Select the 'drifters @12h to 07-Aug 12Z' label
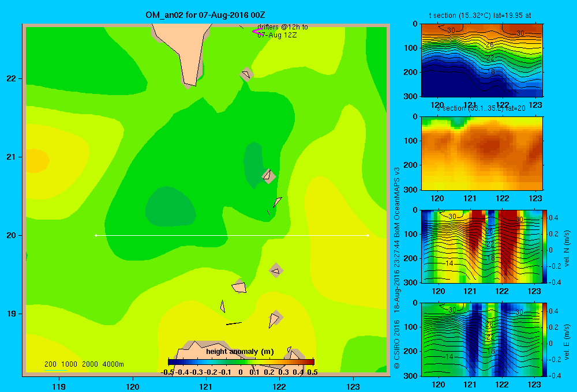The width and height of the screenshot is (577, 392). point(282,31)
